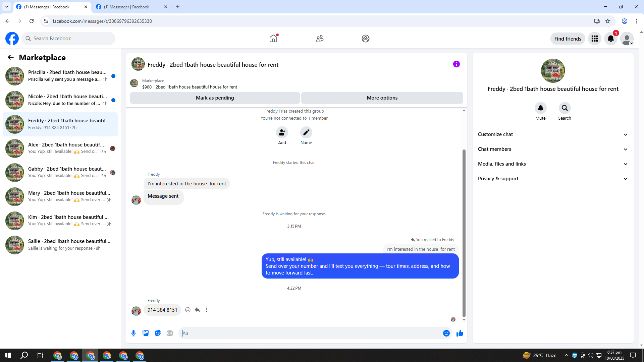Send a thumbs-up like
The image size is (644, 362).
click(x=460, y=333)
